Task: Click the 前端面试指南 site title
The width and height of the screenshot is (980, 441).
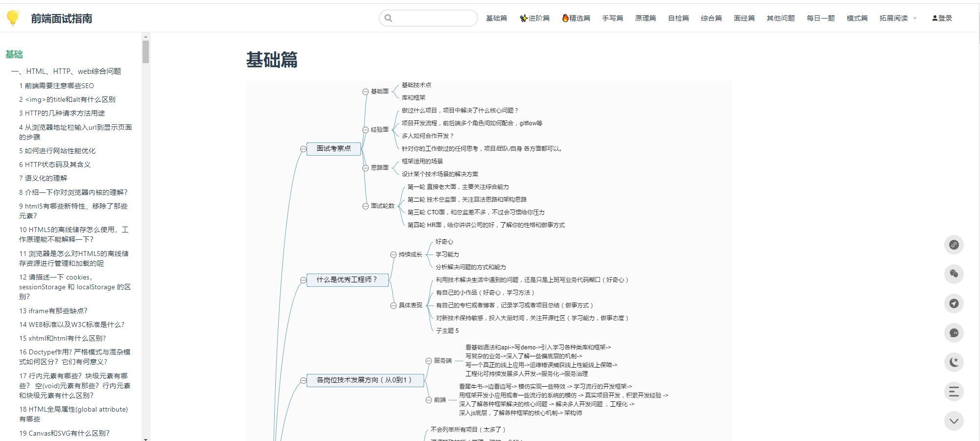Action: [62, 19]
